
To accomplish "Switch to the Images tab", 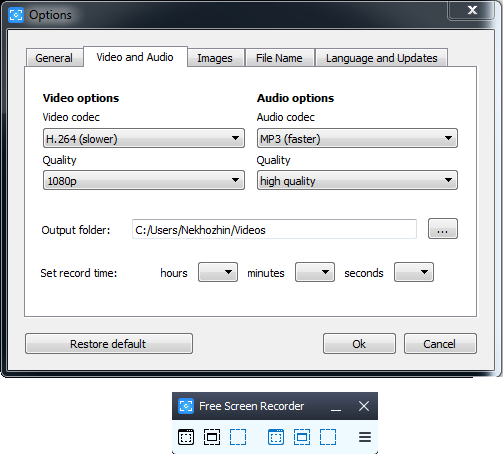I will pos(215,58).
